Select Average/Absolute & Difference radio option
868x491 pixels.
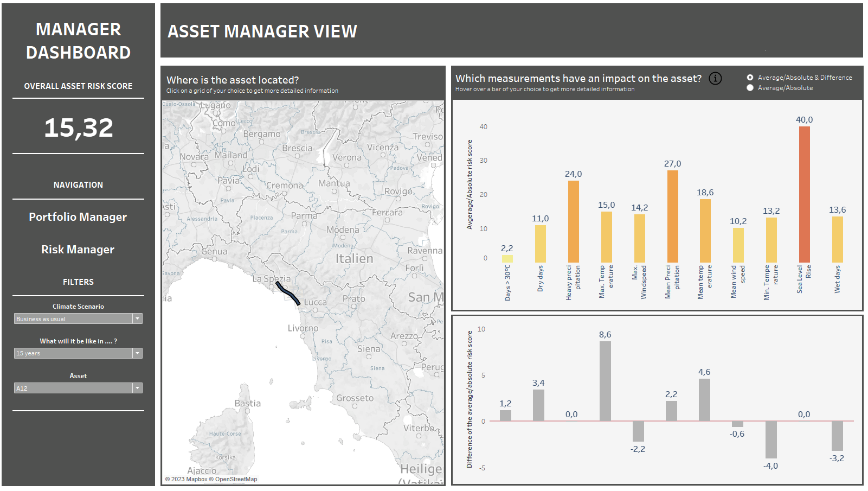point(750,78)
